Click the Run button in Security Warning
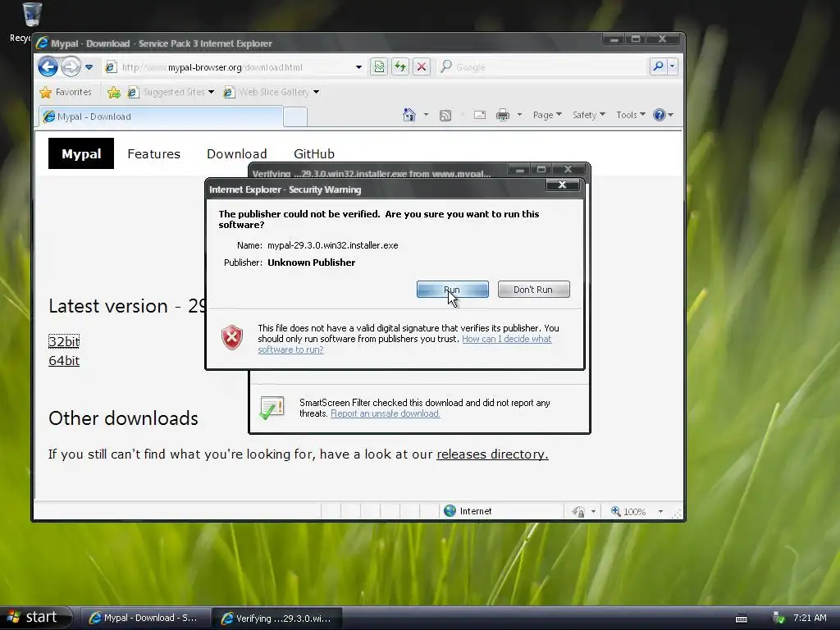 [452, 290]
